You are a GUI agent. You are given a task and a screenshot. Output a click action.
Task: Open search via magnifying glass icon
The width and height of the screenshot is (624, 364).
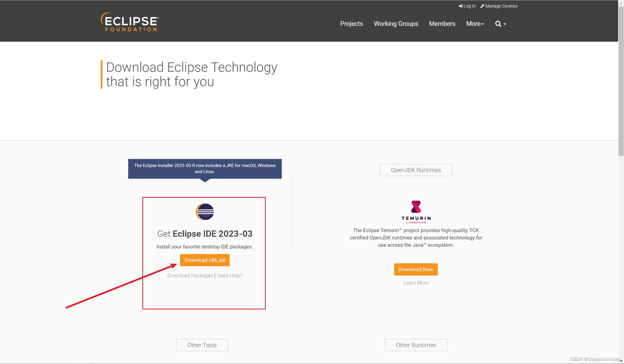pos(498,24)
